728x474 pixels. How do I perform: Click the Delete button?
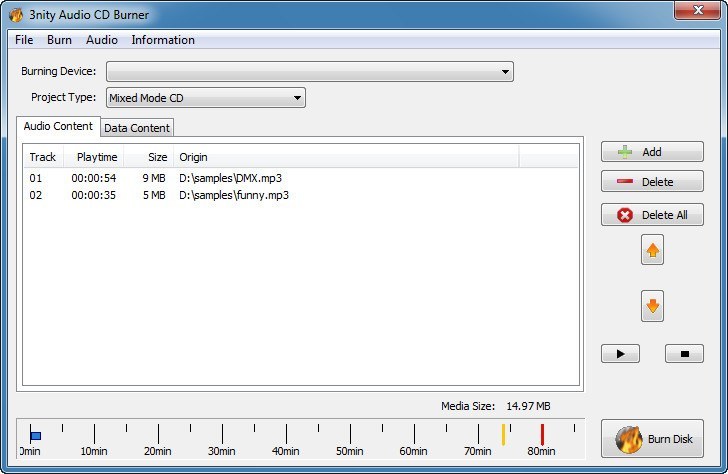tap(652, 182)
